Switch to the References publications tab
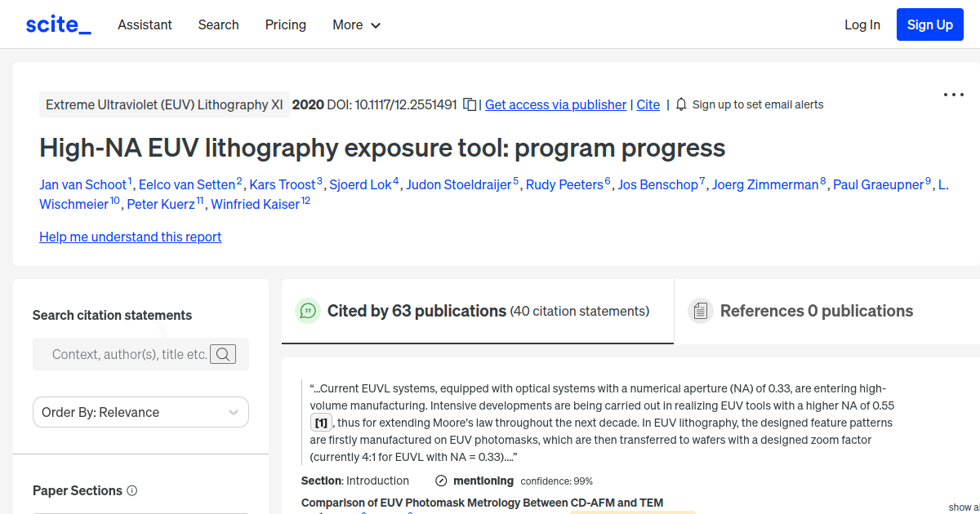Screen dimensions: 980x514 point(816,311)
